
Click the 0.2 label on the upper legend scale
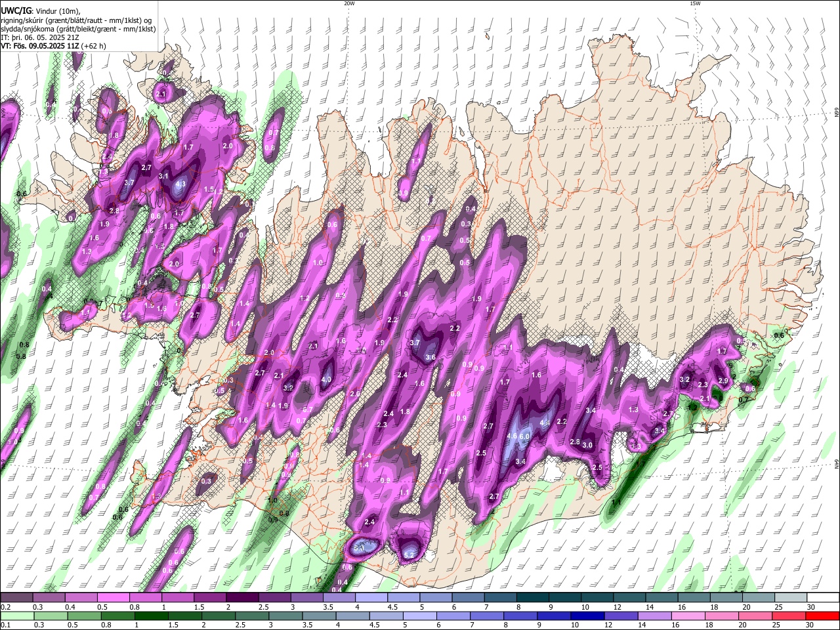5,607
